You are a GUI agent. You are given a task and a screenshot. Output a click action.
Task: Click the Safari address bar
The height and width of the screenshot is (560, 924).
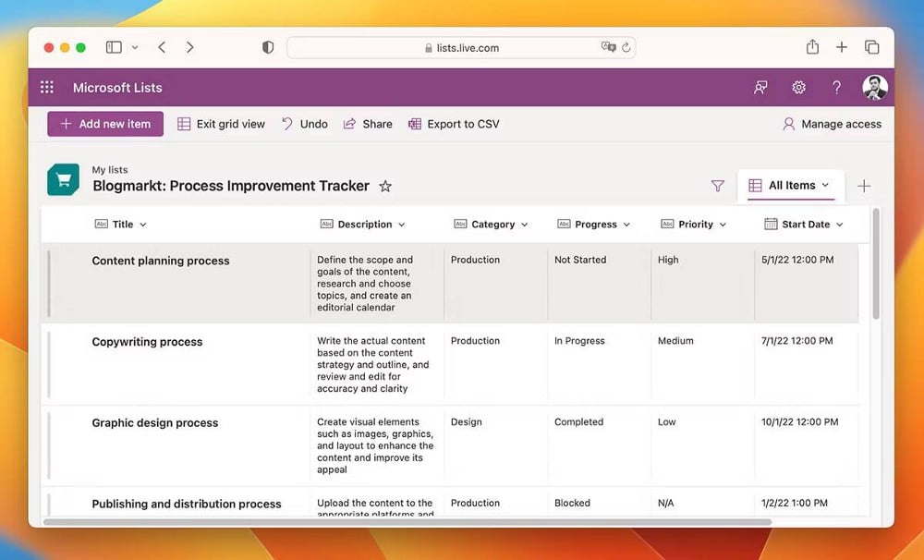[462, 47]
